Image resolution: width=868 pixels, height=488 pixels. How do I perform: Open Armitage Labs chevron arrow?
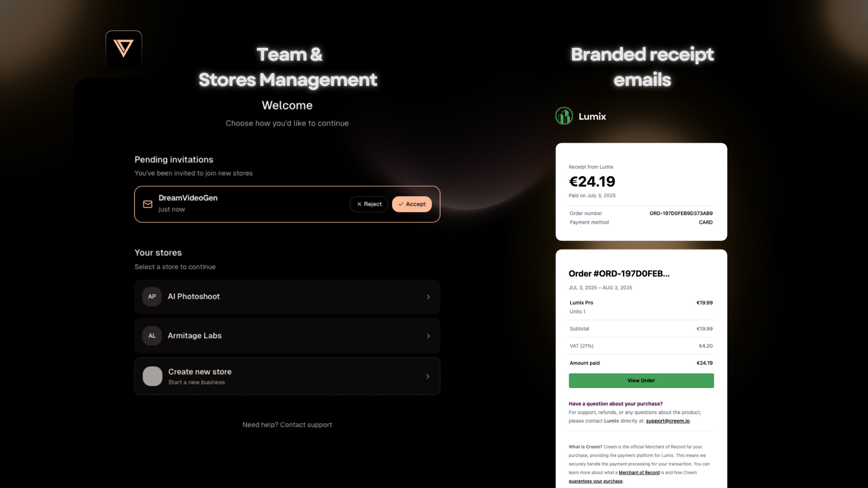coord(428,336)
